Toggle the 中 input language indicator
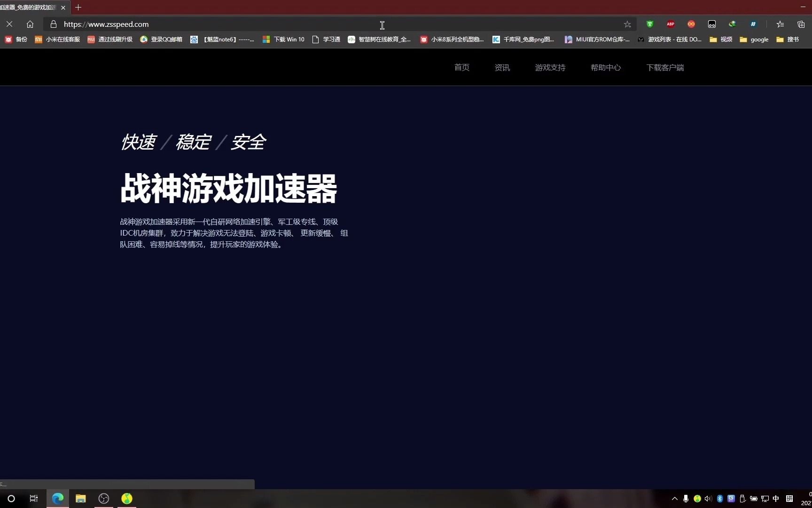Screen dimensions: 812x508 click(776, 499)
